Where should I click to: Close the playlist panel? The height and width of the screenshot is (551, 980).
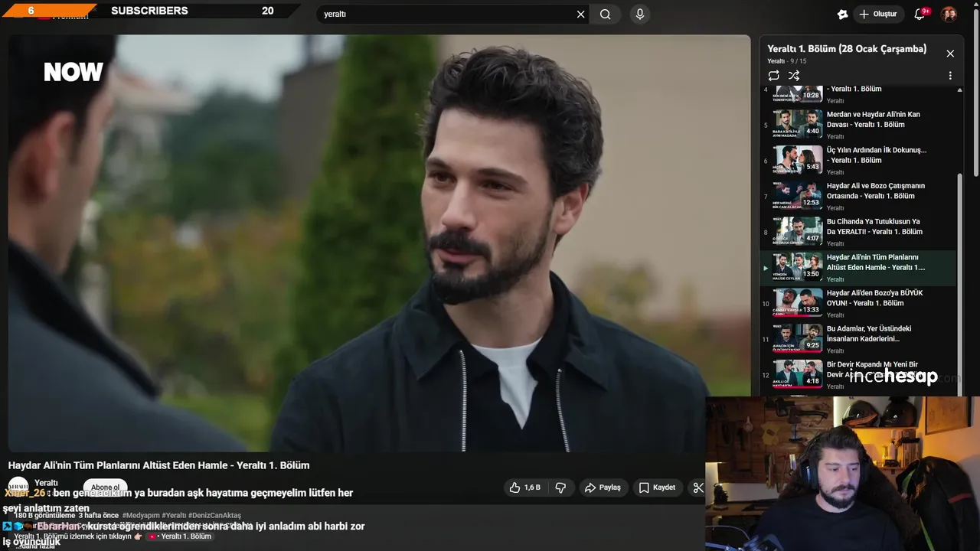[x=950, y=54]
